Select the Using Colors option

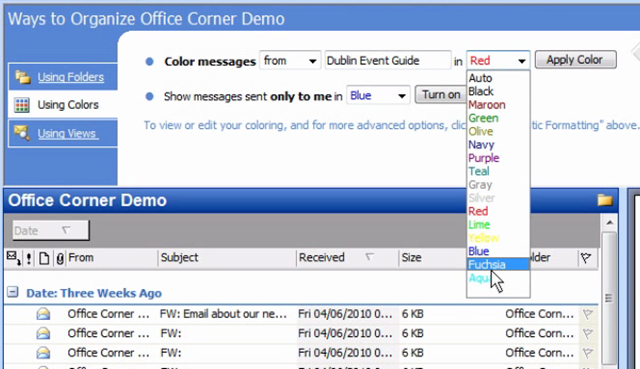coord(68,104)
